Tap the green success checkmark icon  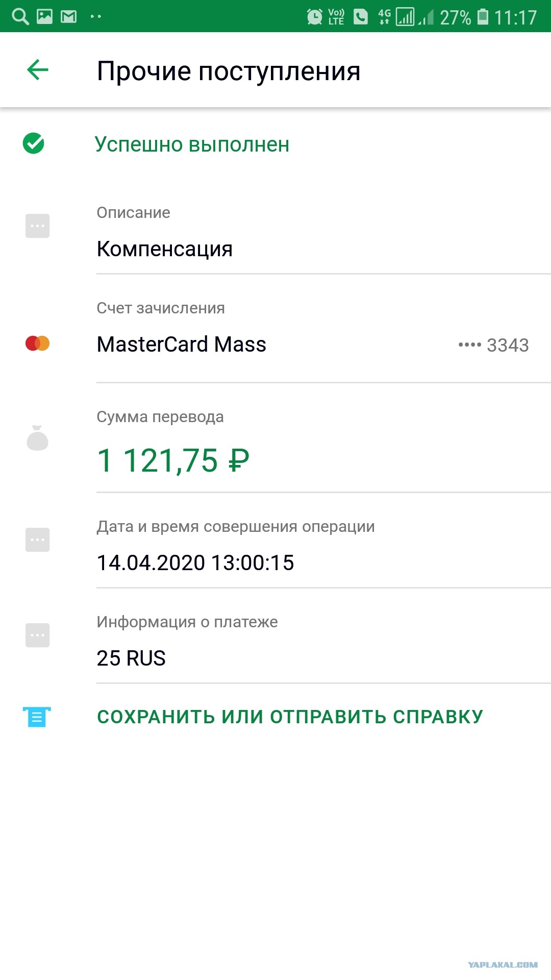pos(34,143)
